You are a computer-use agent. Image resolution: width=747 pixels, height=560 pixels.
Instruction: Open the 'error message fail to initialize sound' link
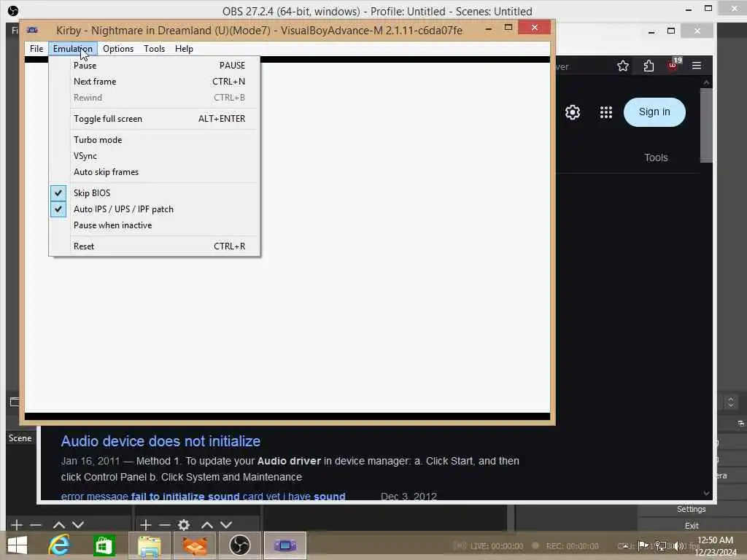[203, 496]
